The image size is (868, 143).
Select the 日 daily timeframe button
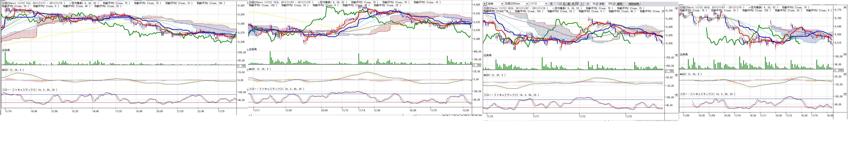point(564,4)
